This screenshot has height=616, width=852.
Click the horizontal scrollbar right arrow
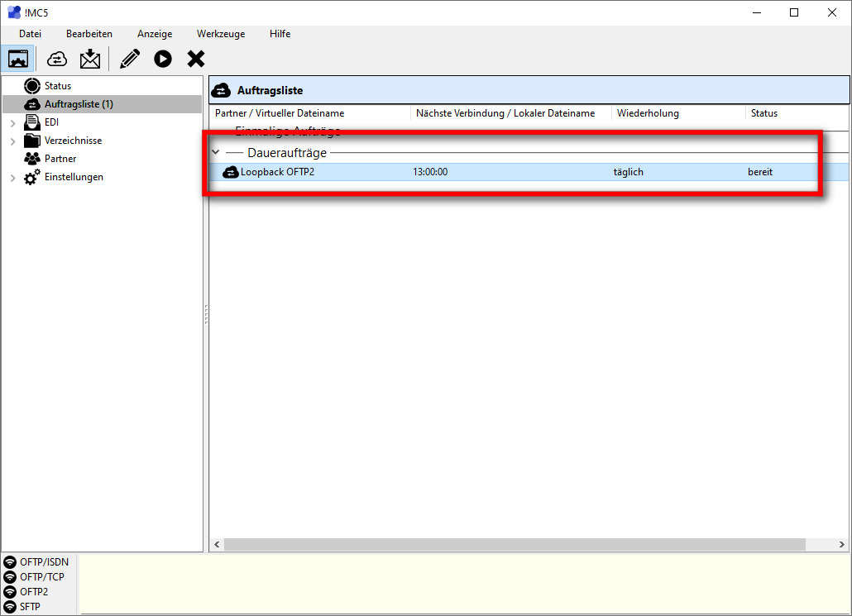point(842,544)
